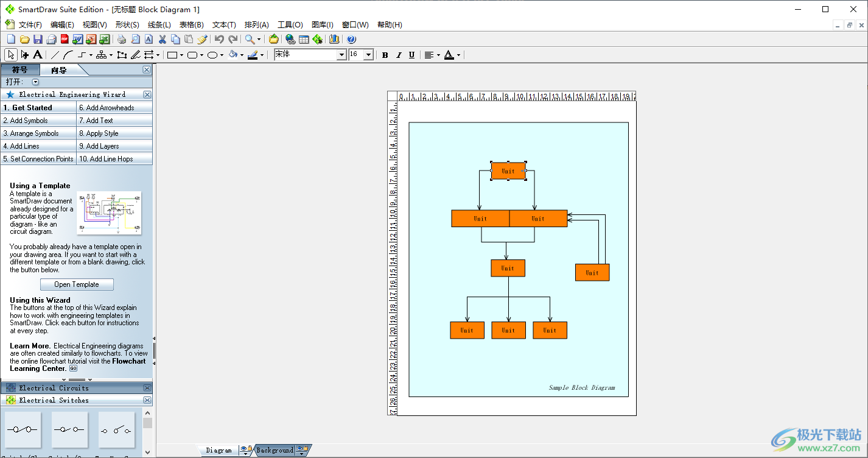Copy the selected shape

[x=175, y=39]
